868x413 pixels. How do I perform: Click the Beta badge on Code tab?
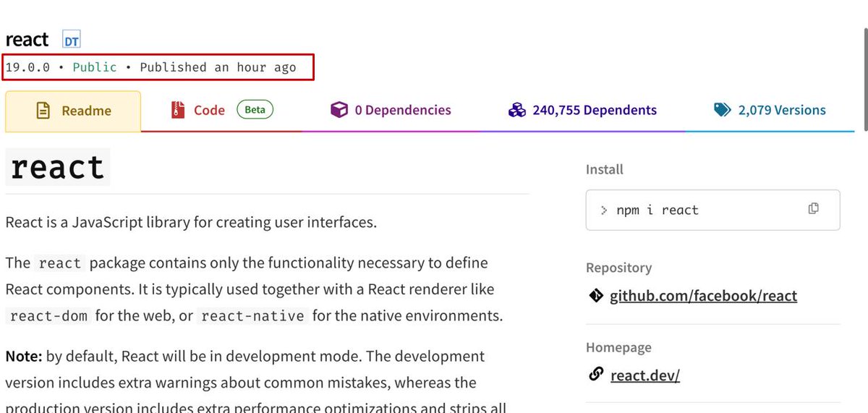(255, 110)
